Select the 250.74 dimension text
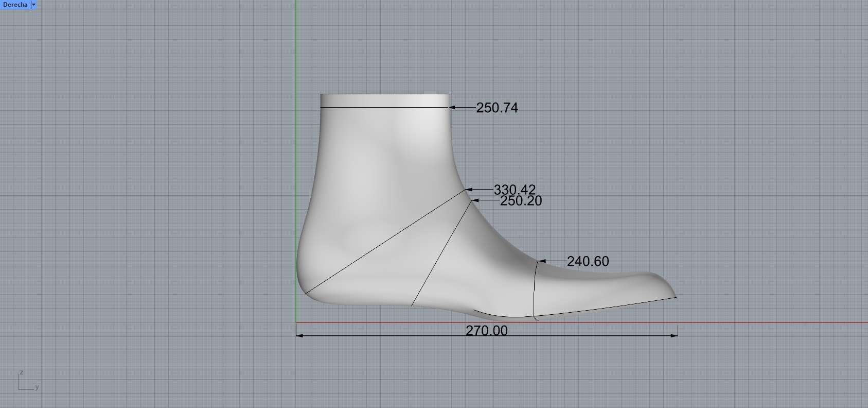 [x=497, y=108]
